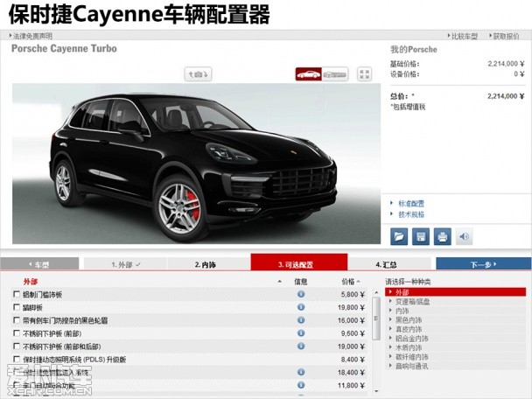Show info for 带有侧车门防擦条的黑色轮眉
Image resolution: width=532 pixels, height=399 pixels.
coord(301,319)
